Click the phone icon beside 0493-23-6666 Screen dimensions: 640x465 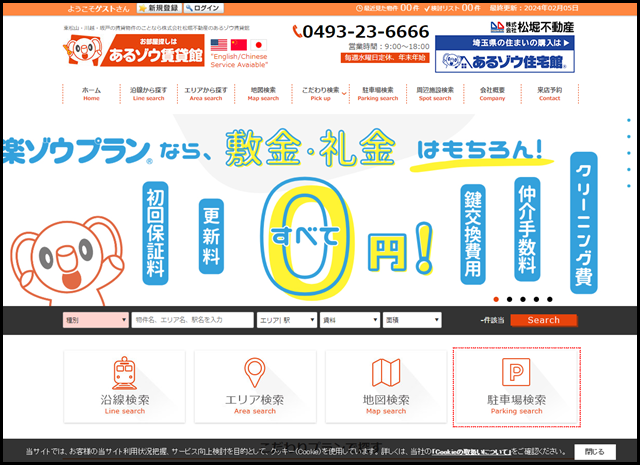coord(298,31)
